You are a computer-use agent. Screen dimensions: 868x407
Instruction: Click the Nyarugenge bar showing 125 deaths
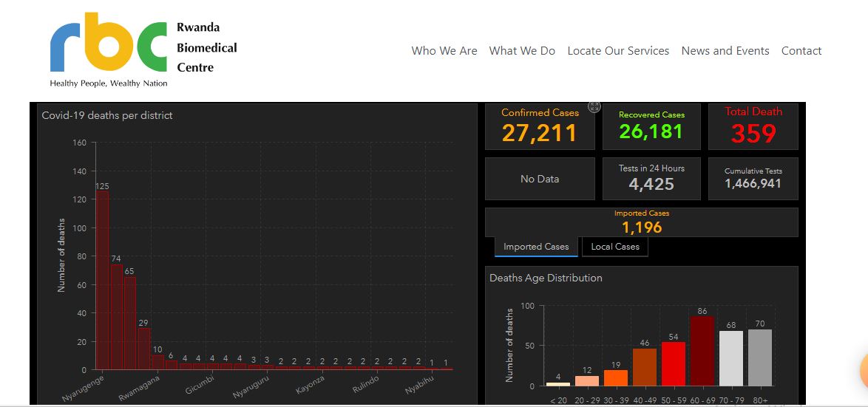[102, 281]
